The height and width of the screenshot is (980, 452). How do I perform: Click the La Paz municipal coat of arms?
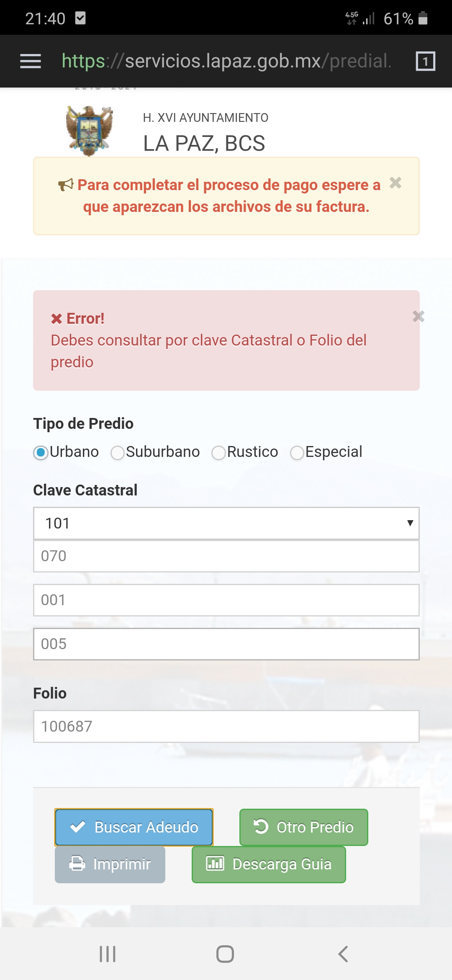(x=90, y=131)
